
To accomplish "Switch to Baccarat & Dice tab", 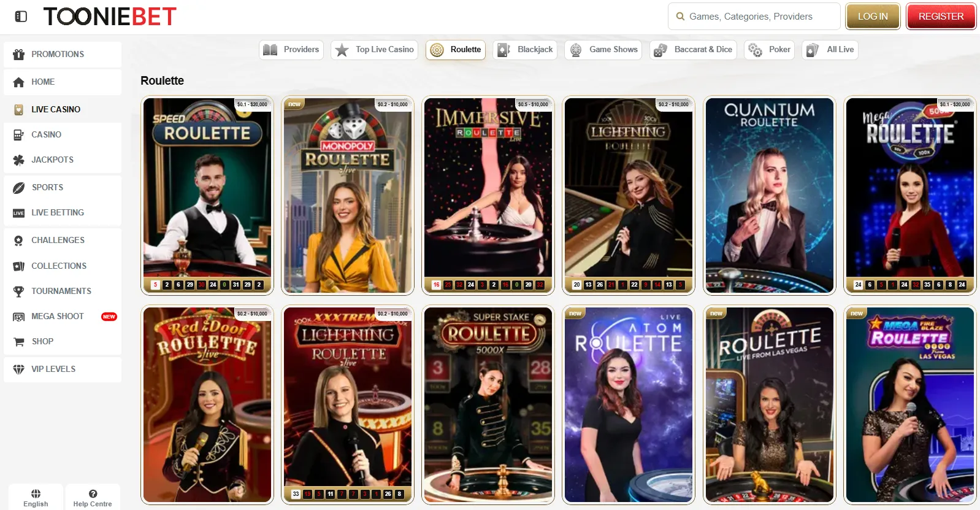I will [x=693, y=50].
